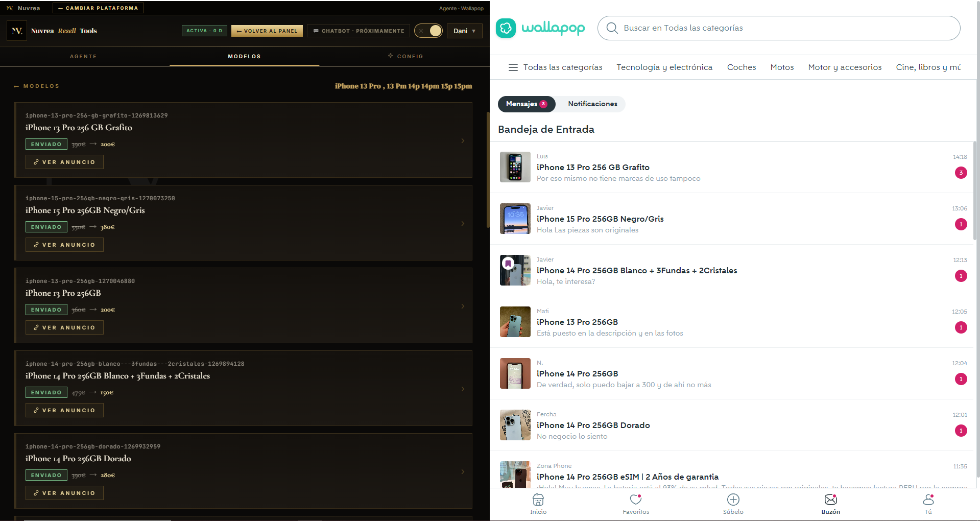Expand the iPhone 13 Pro 256 GB Grafito card chevron
Viewport: 980px width, 521px height.
[463, 140]
